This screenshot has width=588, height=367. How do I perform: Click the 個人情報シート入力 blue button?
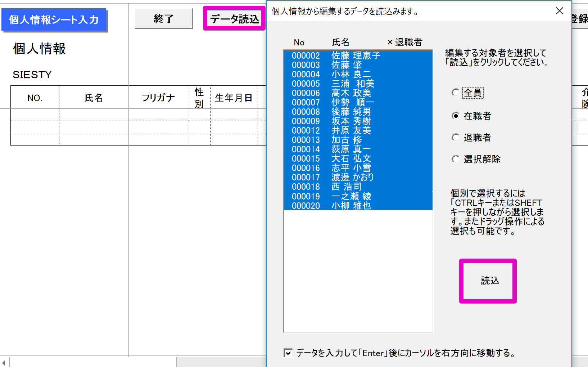click(x=54, y=19)
